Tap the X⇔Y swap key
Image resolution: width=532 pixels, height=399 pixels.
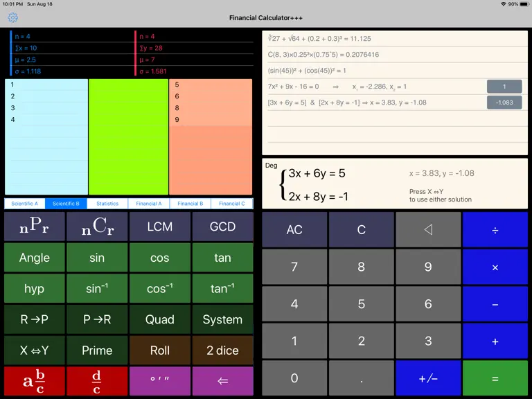34,350
